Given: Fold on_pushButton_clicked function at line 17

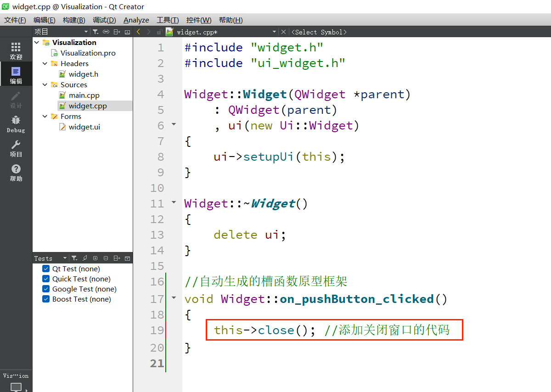Looking at the screenshot, I should pyautogui.click(x=174, y=298).
